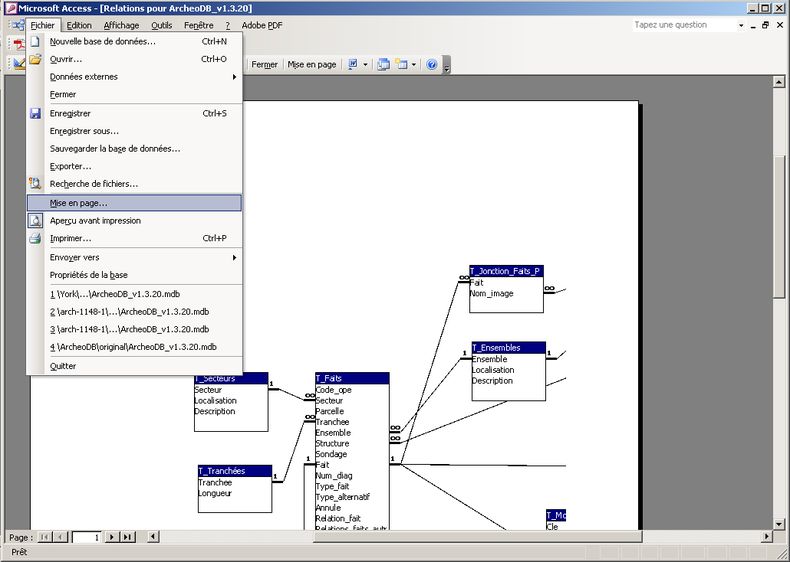The width and height of the screenshot is (790, 562).
Task: Click the highlighted Mise en page… menu entry
Action: (134, 203)
